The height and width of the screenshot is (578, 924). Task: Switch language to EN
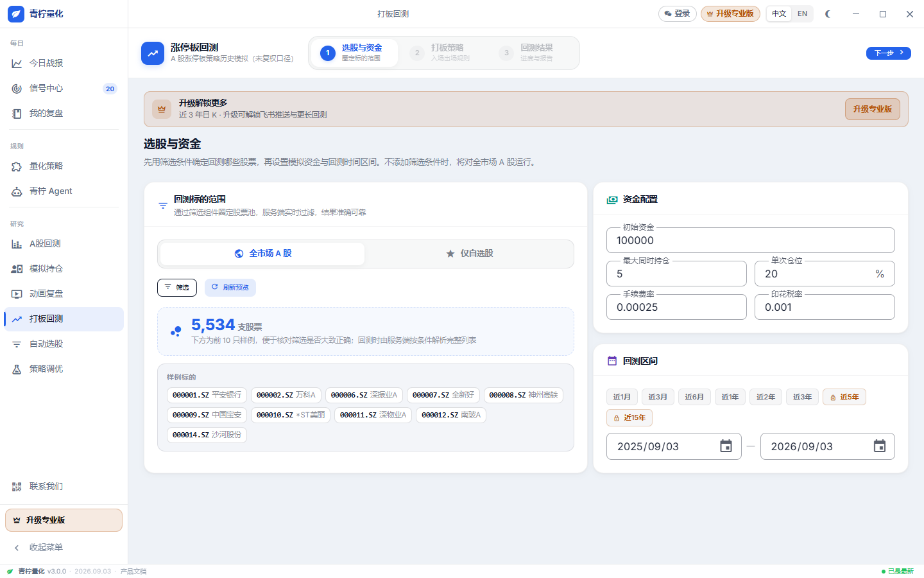pyautogui.click(x=802, y=13)
